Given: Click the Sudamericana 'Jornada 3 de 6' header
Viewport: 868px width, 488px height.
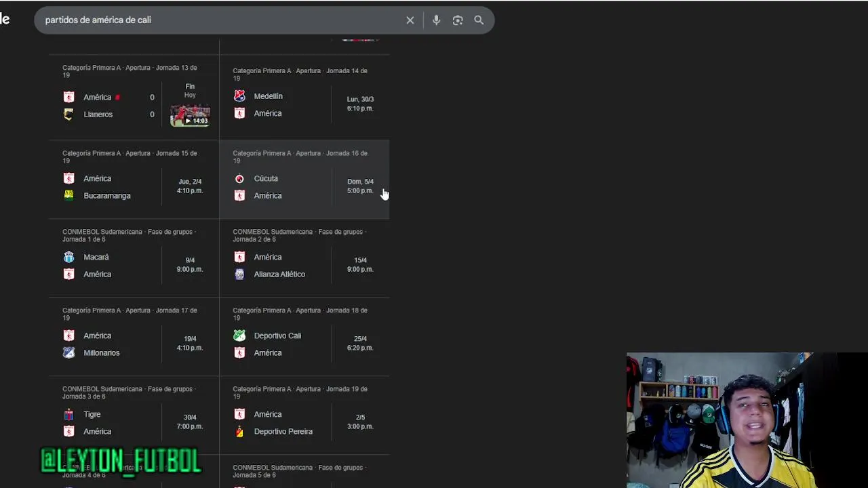Looking at the screenshot, I should click(x=129, y=392).
